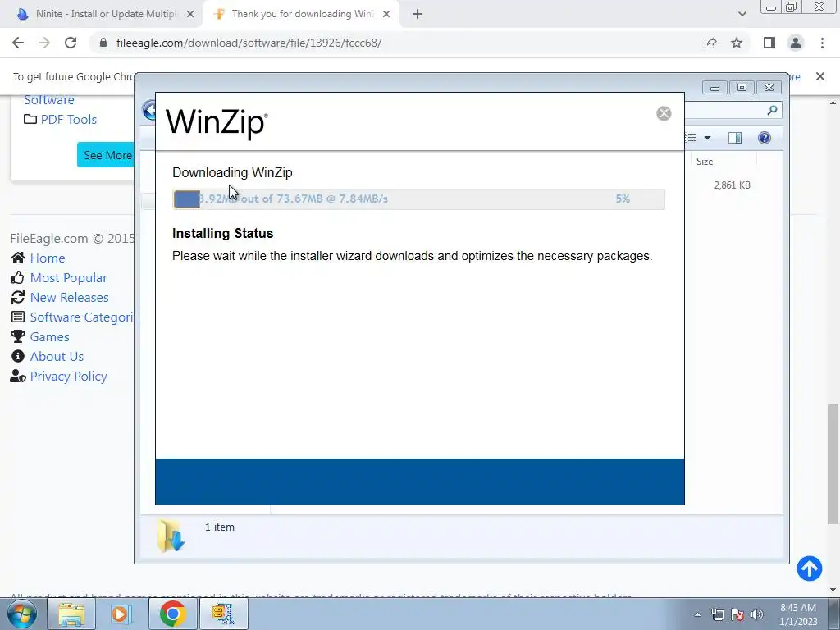Click WinZip installer taskbar icon

223,614
